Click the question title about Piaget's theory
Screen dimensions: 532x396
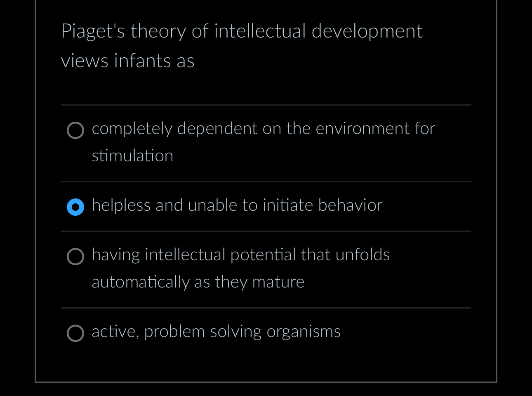coord(242,31)
